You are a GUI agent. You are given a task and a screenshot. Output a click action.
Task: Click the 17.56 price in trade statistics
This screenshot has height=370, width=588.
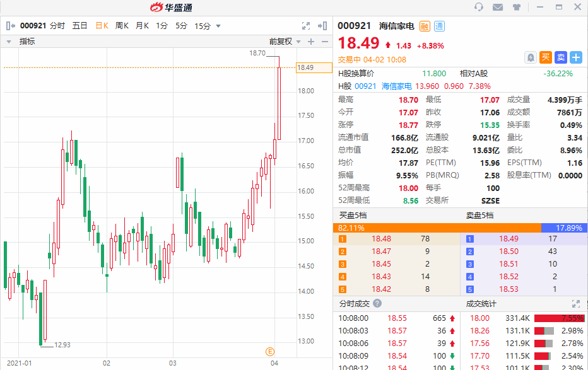pos(479,344)
